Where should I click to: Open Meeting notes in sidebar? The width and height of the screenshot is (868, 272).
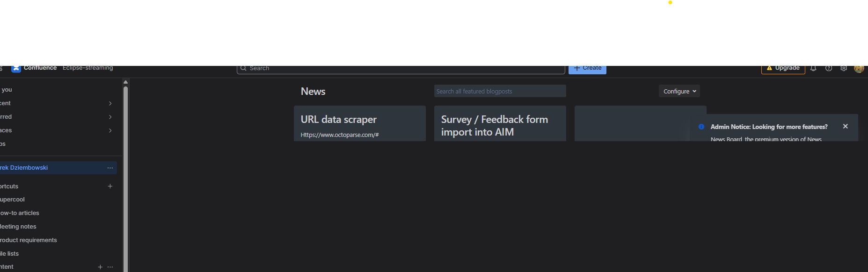18,227
